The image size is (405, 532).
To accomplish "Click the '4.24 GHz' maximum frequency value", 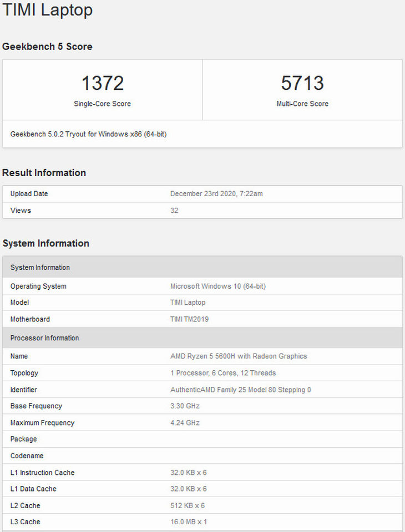I will pyautogui.click(x=185, y=423).
